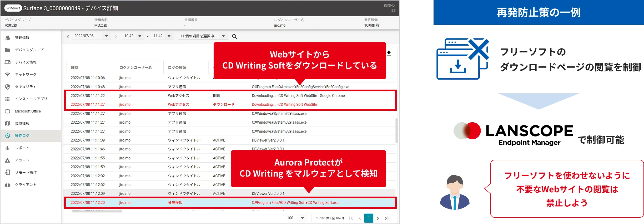This screenshot has height=224, width=644.
Task: Go to the next page arrow
Action: pos(378,218)
